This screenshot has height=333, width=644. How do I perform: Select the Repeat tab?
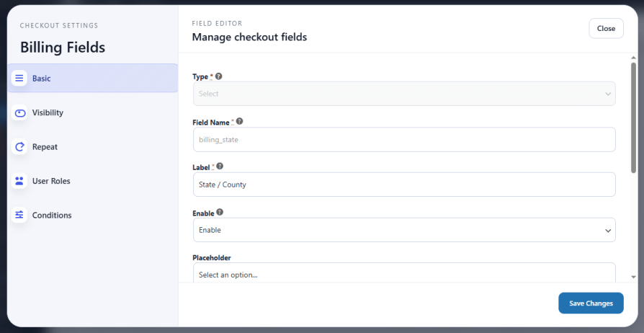click(45, 147)
